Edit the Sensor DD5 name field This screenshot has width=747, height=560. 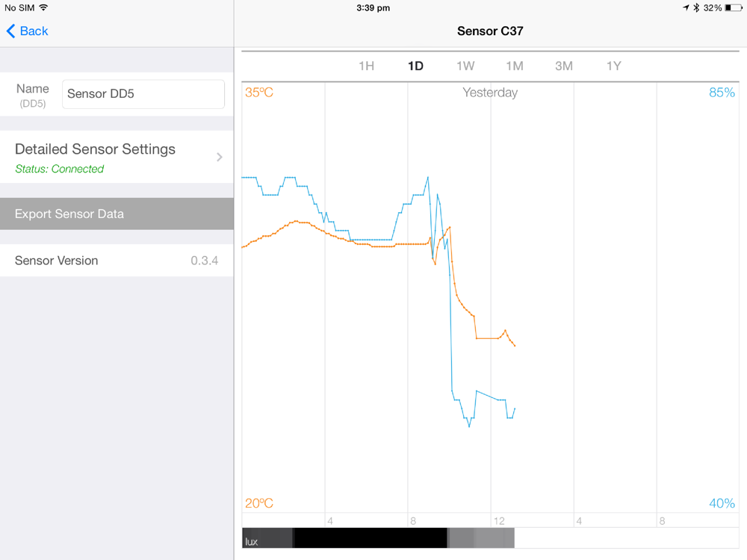[x=143, y=94]
